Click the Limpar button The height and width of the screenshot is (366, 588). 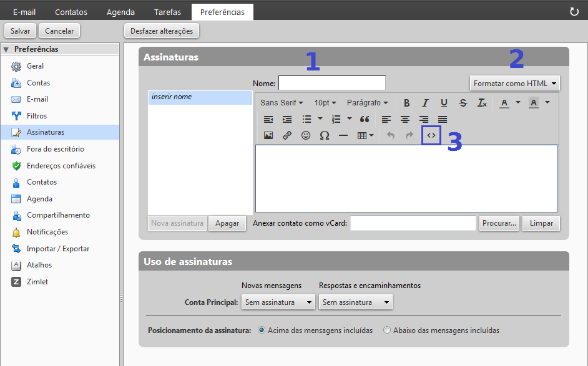point(541,223)
